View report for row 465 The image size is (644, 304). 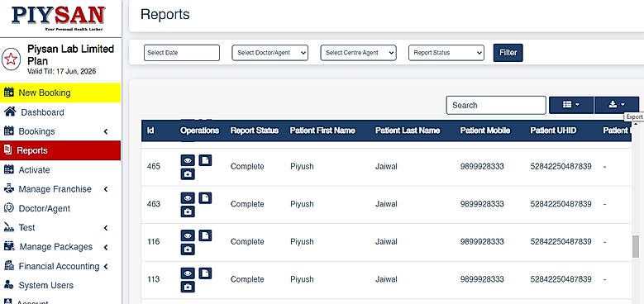(188, 160)
